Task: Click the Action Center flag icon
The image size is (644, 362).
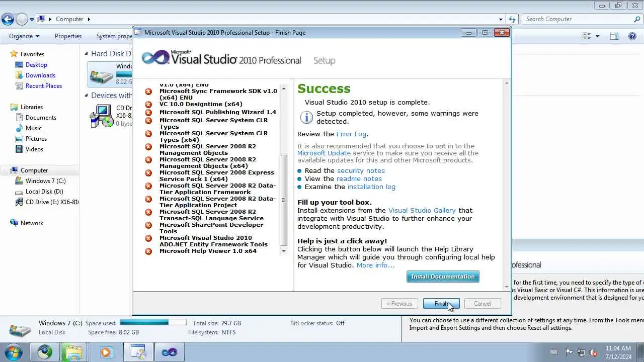Action: [x=569, y=352]
